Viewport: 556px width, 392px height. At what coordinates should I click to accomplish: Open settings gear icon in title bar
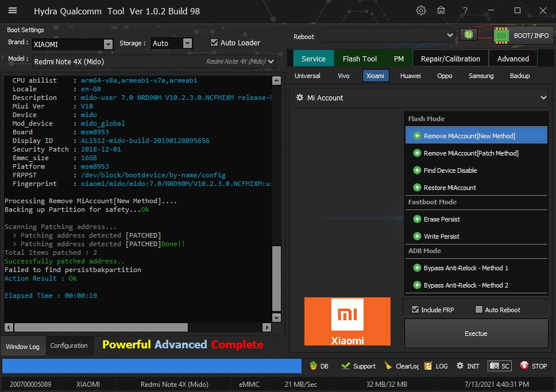click(x=421, y=11)
